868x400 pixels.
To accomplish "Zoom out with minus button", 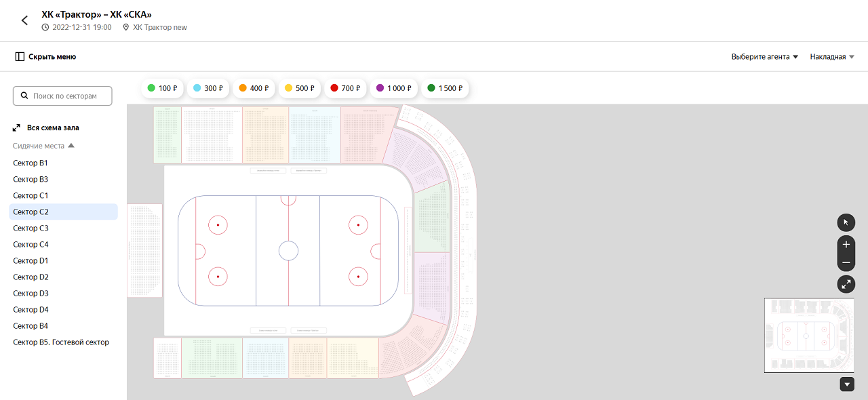I will tap(846, 262).
